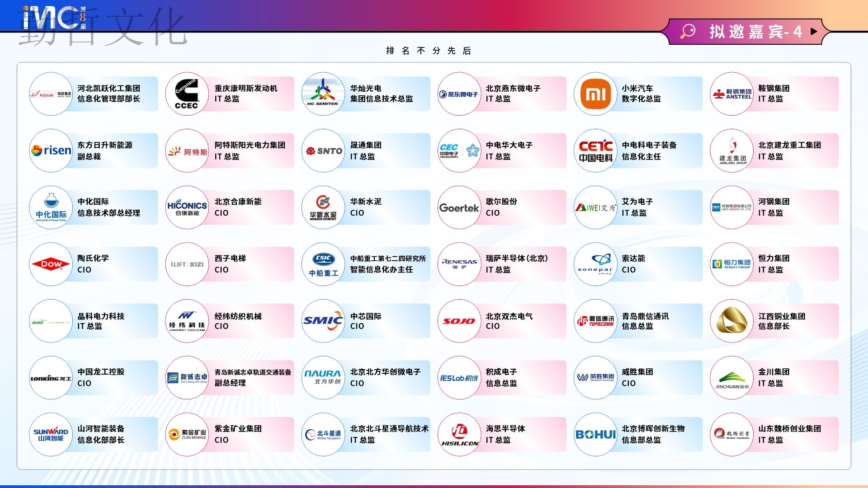Select the text 经纬纺织机械
This screenshot has width=868, height=488.
(238, 316)
